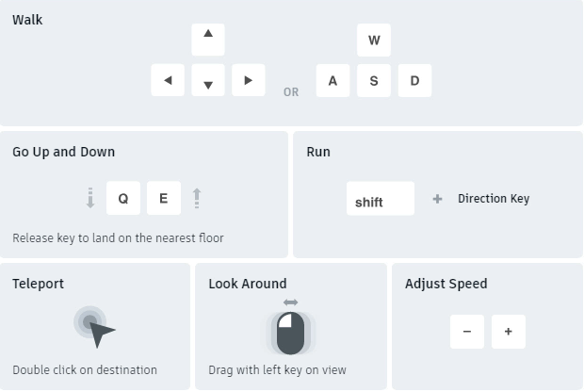Click the plus sign before Direction Key
Viewport: 584px width, 392px height.
tap(437, 199)
